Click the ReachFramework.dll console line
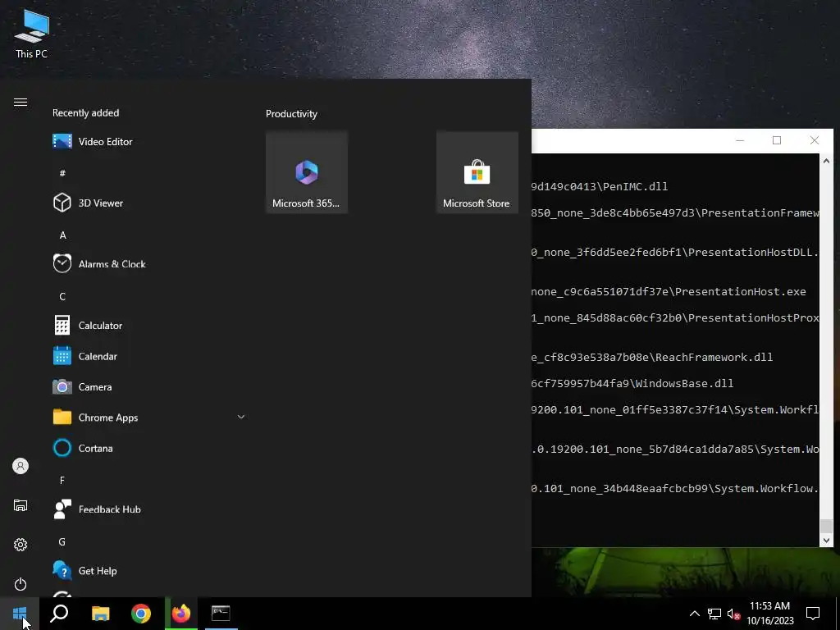840x630 pixels. coord(652,357)
